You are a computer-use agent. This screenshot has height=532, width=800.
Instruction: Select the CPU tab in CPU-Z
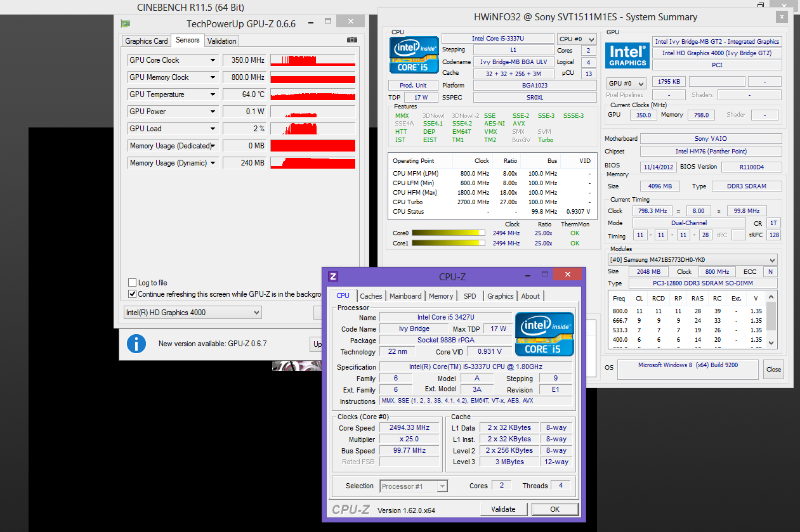(x=343, y=295)
